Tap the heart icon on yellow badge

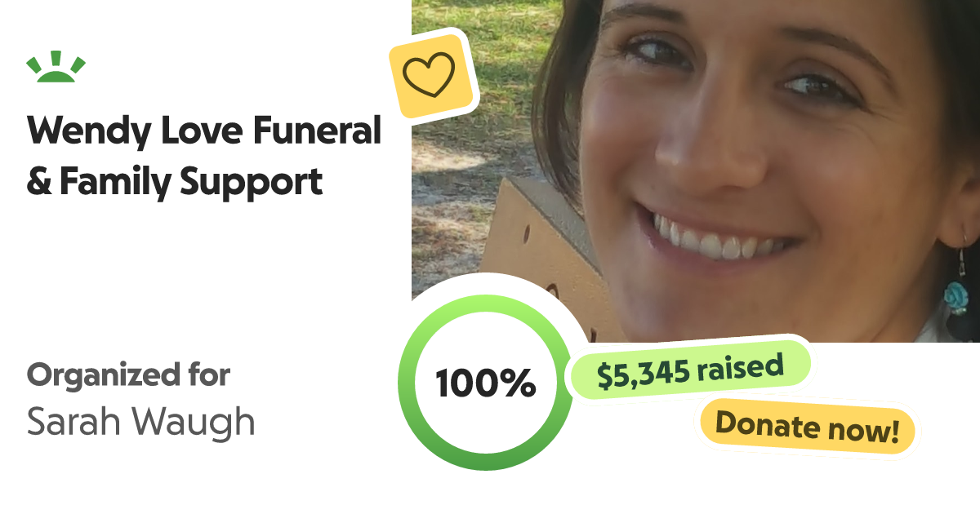tap(429, 74)
